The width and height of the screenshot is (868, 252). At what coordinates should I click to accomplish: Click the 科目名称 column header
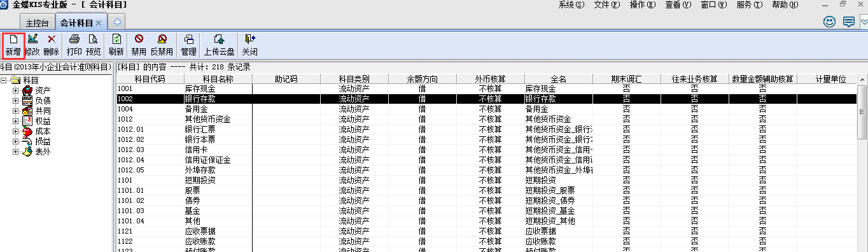pyautogui.click(x=218, y=80)
